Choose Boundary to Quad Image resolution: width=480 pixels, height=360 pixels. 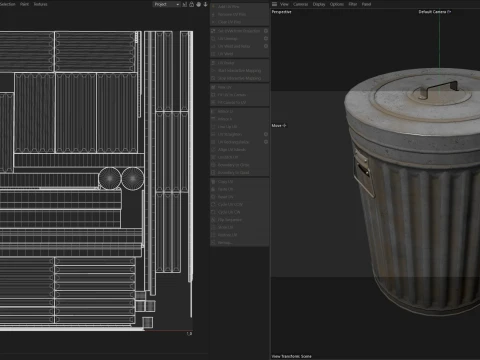coord(240,172)
